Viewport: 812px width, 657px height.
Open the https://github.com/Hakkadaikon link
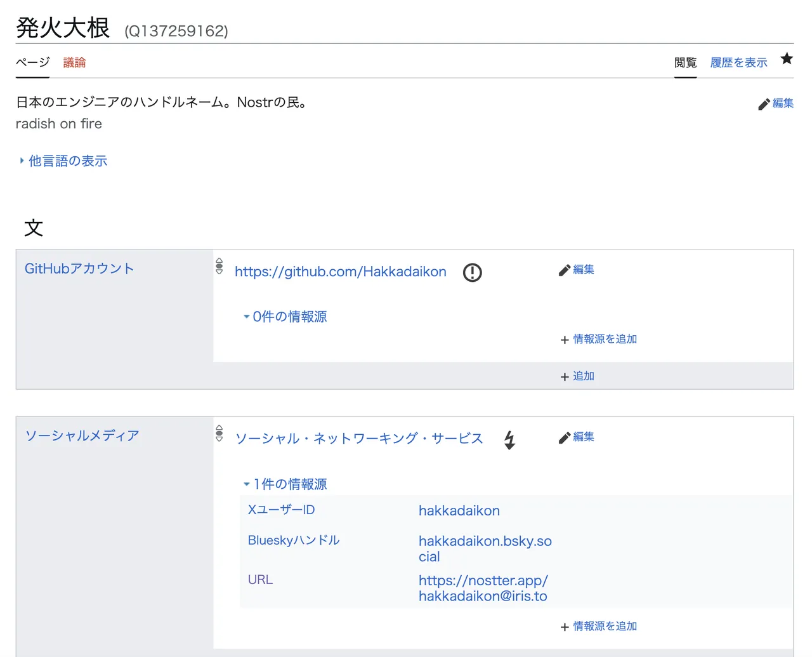point(340,272)
